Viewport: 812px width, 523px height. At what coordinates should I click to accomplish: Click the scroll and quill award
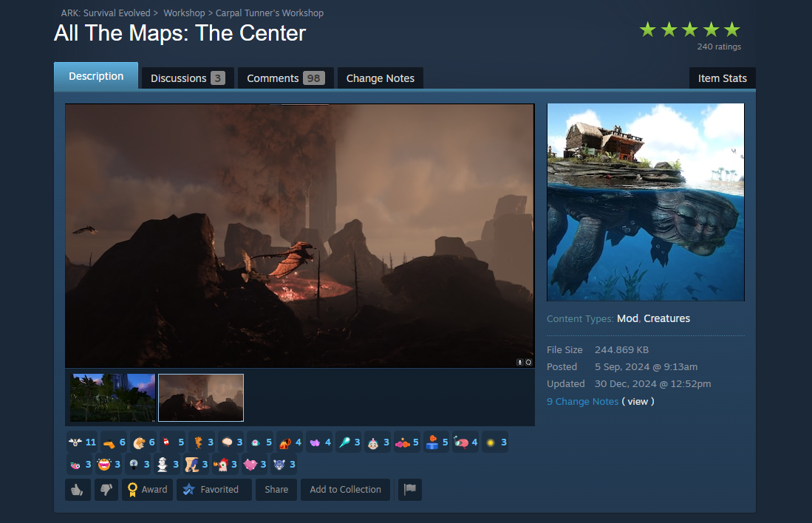coord(197,465)
